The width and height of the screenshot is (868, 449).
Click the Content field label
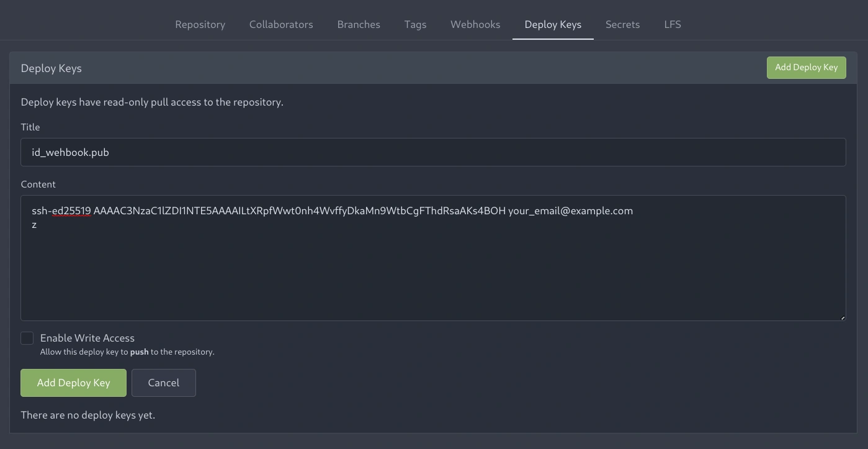pyautogui.click(x=38, y=184)
